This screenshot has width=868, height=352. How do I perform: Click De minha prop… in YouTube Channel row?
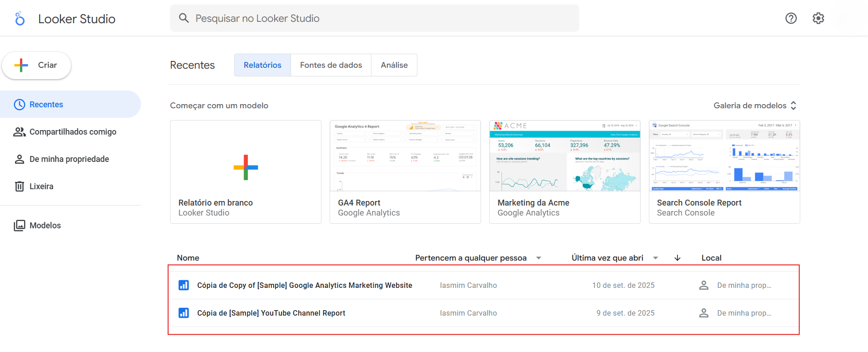pos(744,313)
